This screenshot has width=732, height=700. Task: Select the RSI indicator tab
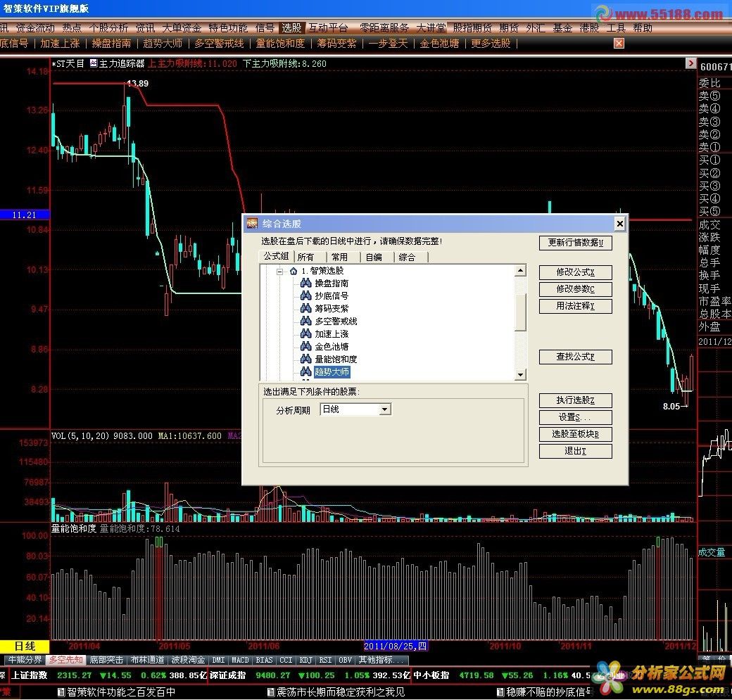325,660
